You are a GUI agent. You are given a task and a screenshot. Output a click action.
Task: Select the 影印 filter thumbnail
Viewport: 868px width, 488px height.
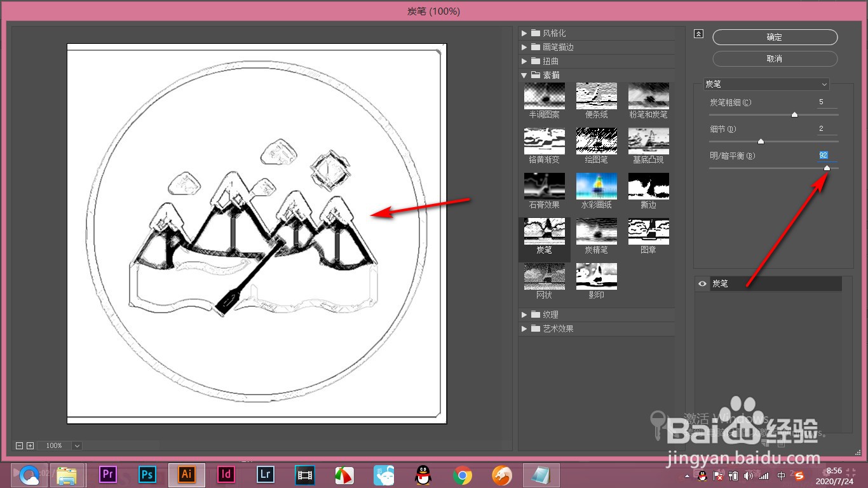pos(596,276)
